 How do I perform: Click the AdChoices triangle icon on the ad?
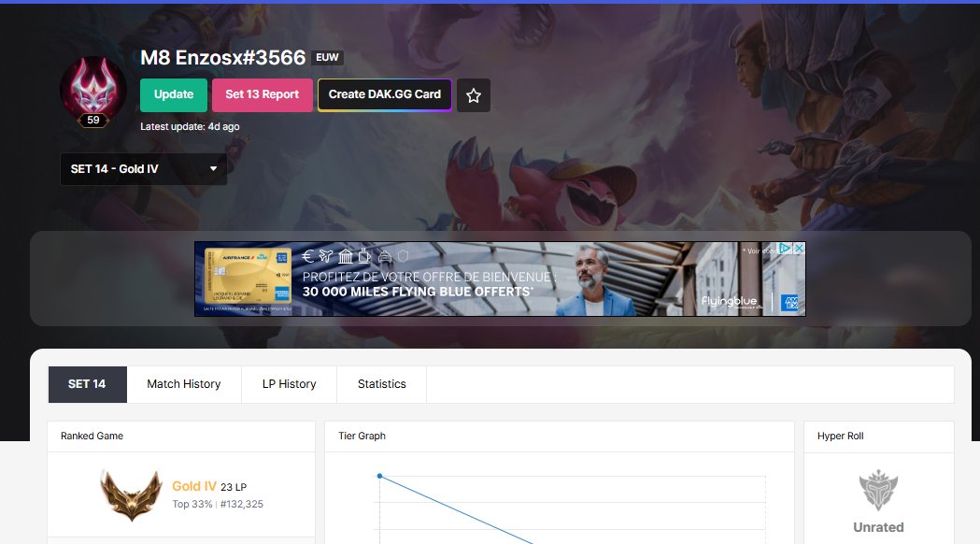click(786, 249)
